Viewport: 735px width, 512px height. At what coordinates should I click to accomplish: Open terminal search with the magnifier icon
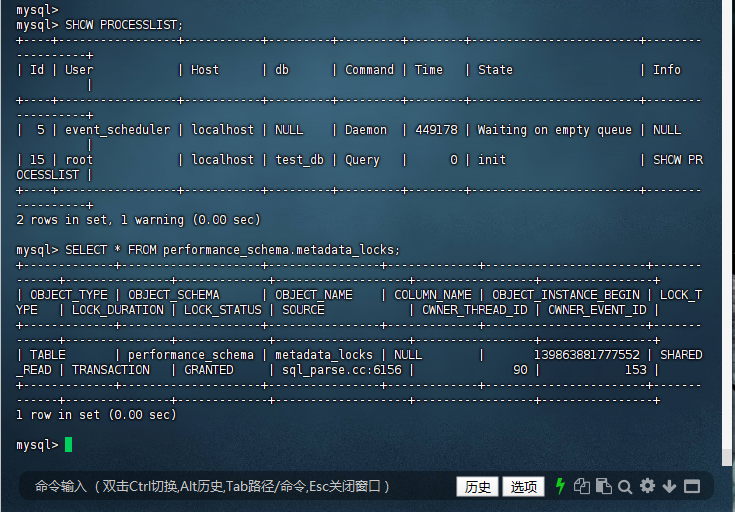pyautogui.click(x=625, y=487)
